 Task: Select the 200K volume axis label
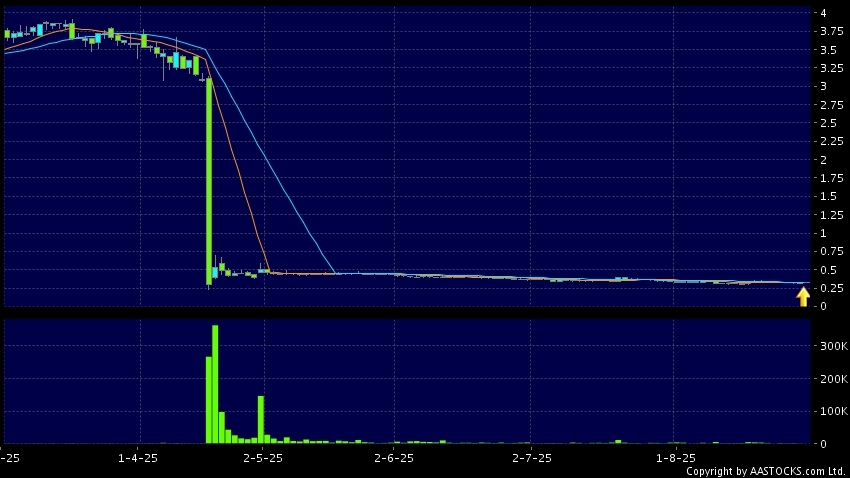pyautogui.click(x=834, y=379)
